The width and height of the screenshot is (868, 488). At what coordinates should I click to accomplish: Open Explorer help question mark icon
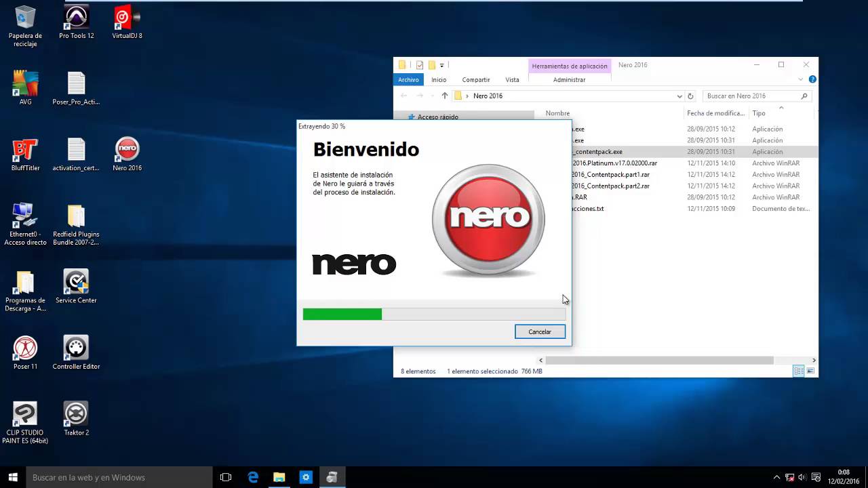812,79
